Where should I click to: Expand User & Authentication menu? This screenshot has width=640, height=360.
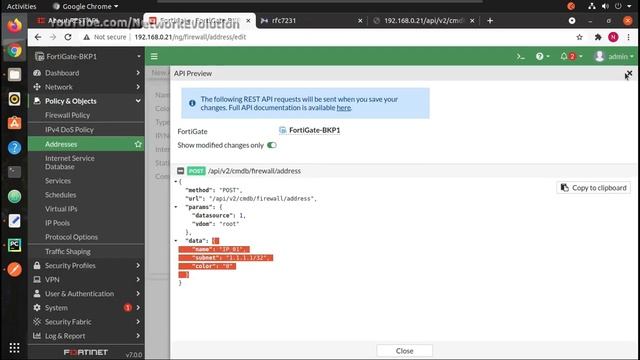point(86,293)
